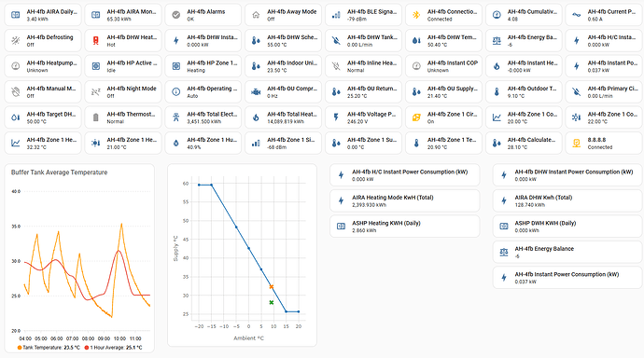Click the Instant Heat flame icon showing -0.000 kW
The width and height of the screenshot is (644, 358).
(x=497, y=66)
